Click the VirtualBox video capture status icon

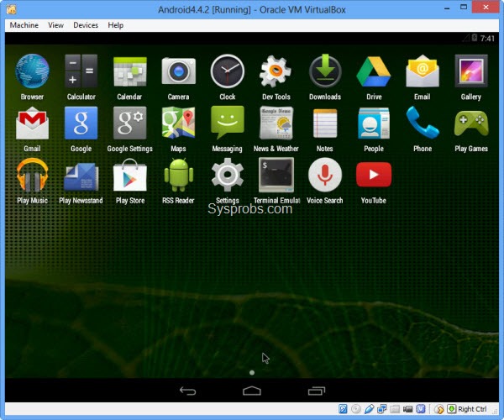[x=408, y=409]
